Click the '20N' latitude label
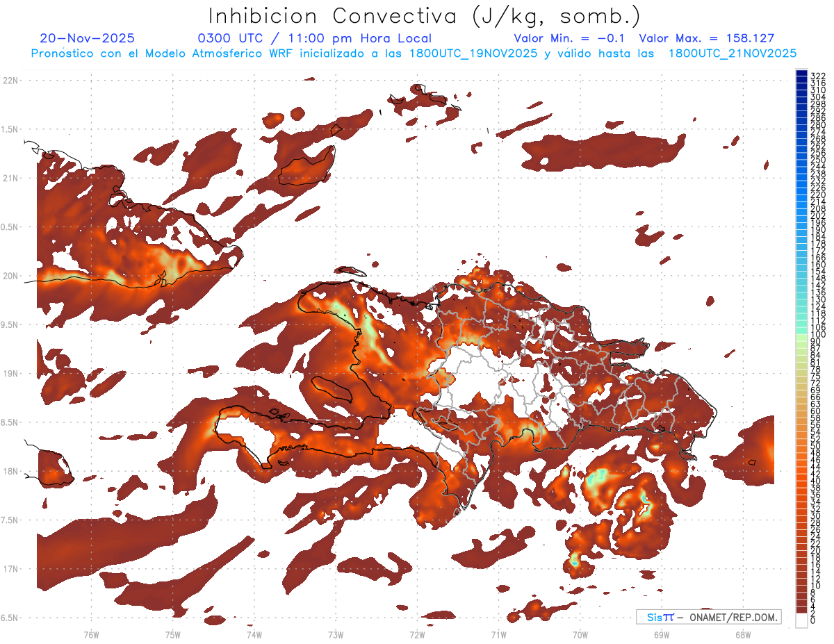This screenshot has height=644, width=834. coord(10,276)
